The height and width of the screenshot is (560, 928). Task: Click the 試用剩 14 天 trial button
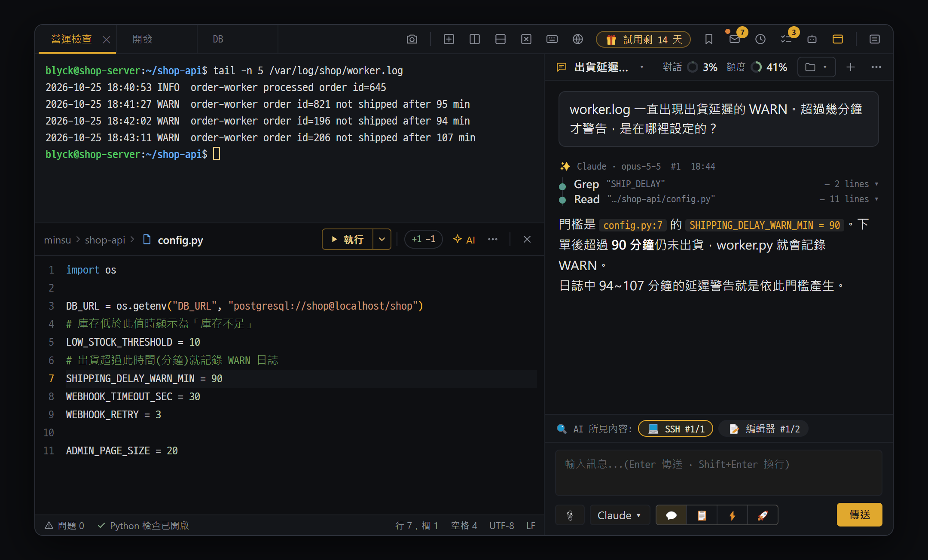(643, 40)
